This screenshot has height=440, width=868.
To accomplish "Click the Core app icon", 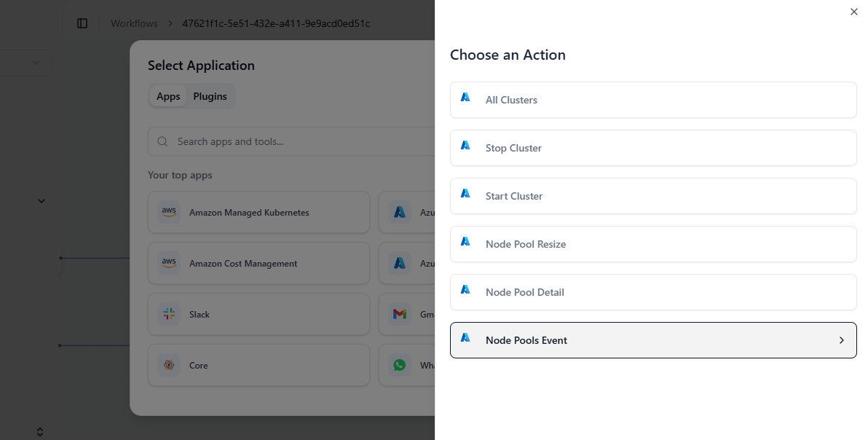I will [x=169, y=365].
